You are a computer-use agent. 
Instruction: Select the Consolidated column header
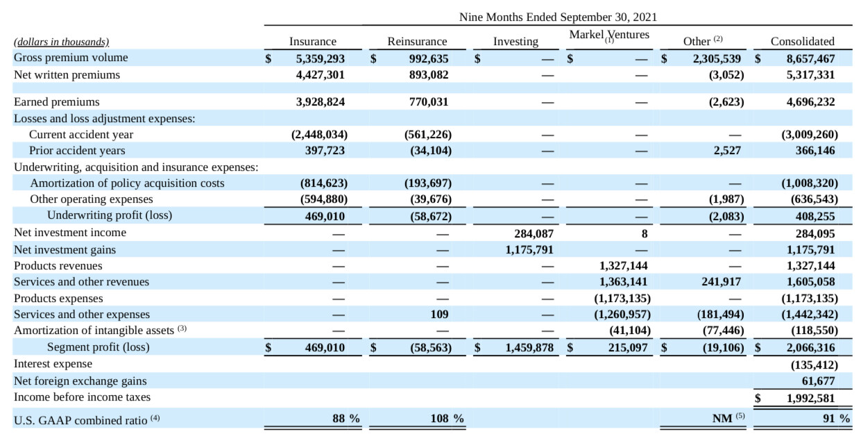pos(803,41)
